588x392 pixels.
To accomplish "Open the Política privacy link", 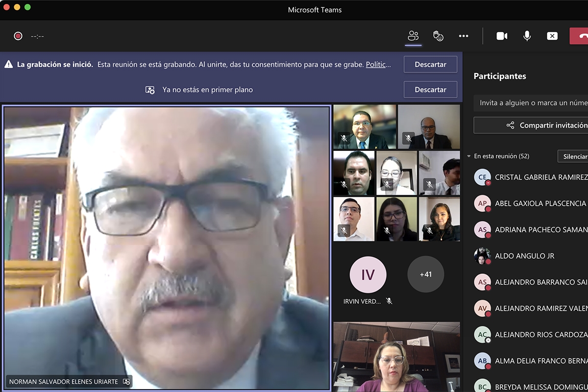I will click(379, 64).
